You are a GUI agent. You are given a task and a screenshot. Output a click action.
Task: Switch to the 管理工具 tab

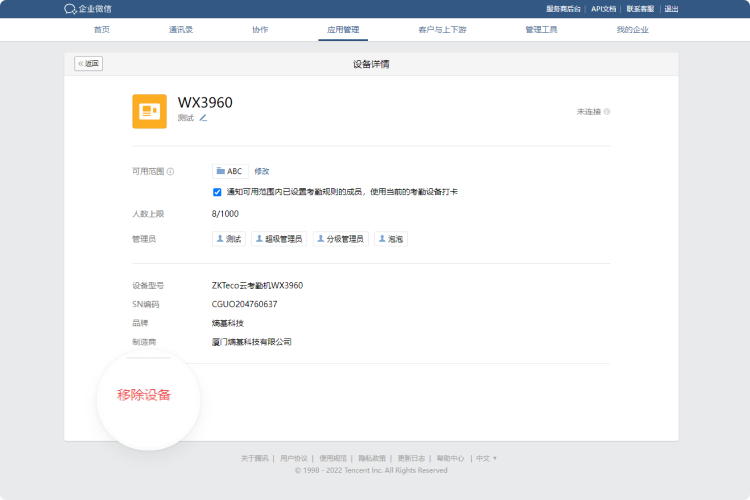click(x=541, y=30)
